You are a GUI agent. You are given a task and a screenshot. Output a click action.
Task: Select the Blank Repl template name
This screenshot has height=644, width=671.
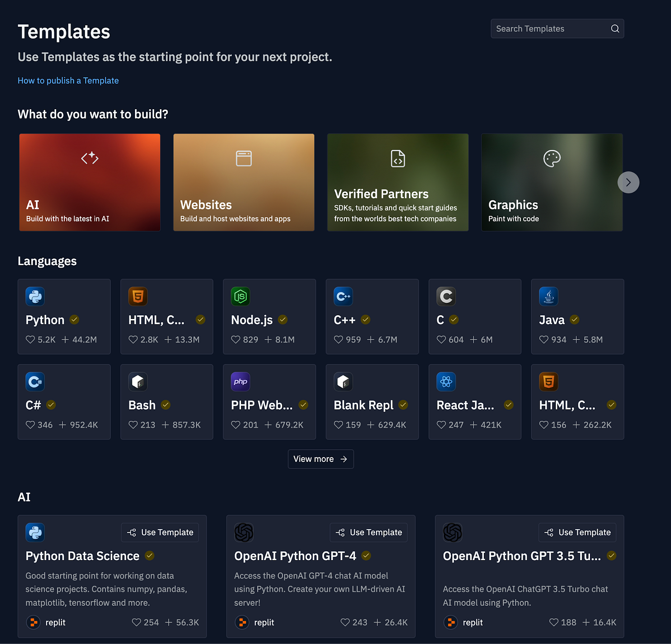tap(364, 405)
